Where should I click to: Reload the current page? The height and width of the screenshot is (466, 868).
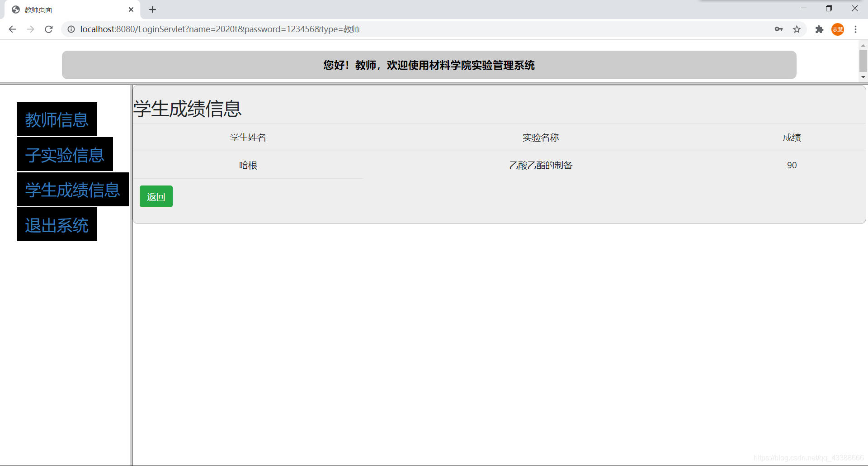49,29
